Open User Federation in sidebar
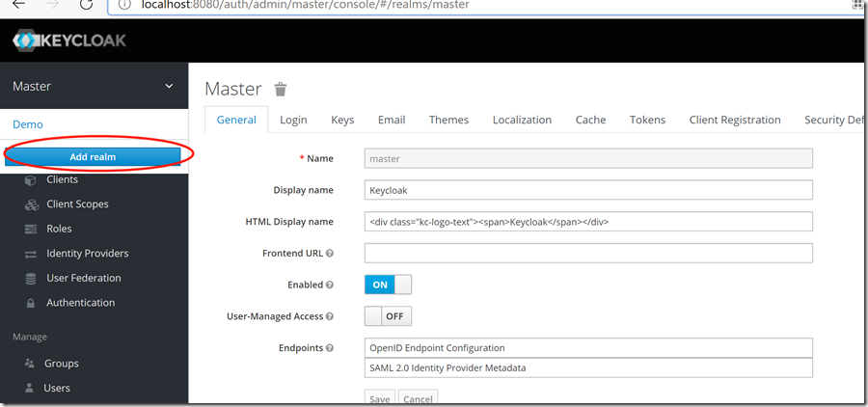The width and height of the screenshot is (868, 407). coord(84,278)
